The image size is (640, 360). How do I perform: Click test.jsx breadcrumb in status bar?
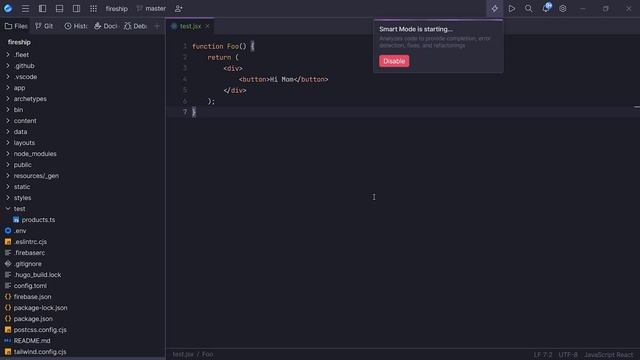183,354
